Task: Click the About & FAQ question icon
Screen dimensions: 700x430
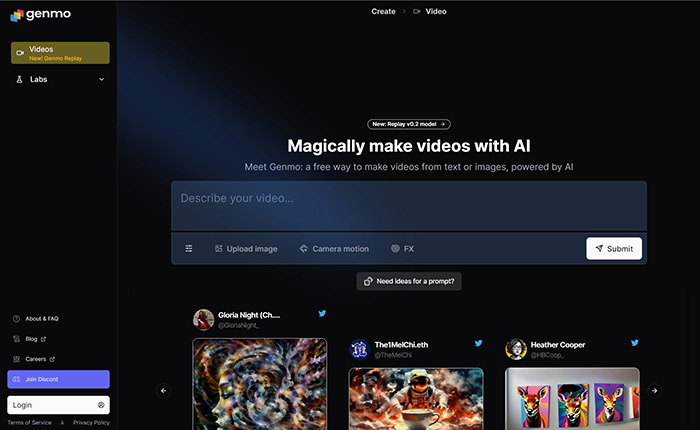Action: (x=17, y=319)
